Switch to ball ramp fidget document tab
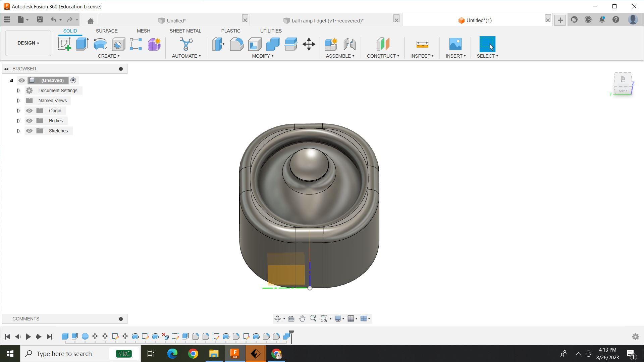644x362 pixels. tap(327, 20)
